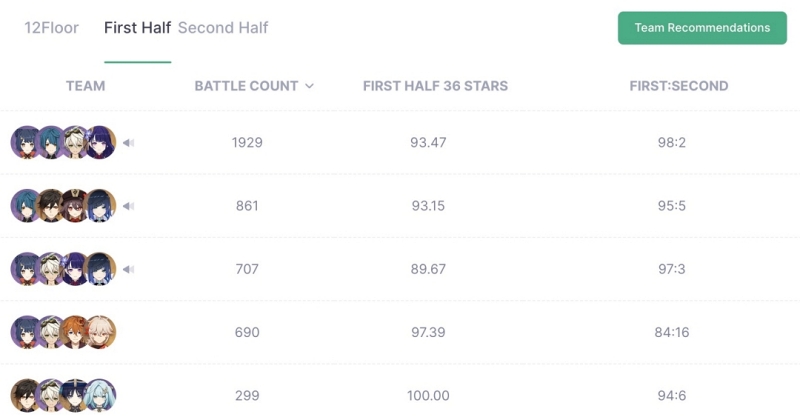Select the First Half tab
The width and height of the screenshot is (800, 420).
[x=137, y=28]
